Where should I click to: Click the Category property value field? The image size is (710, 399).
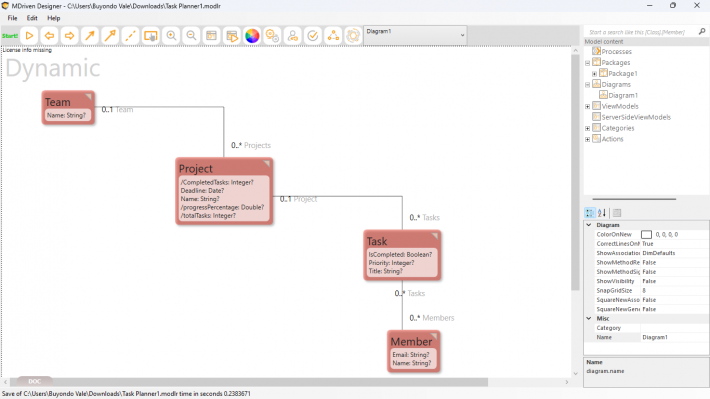(x=675, y=328)
